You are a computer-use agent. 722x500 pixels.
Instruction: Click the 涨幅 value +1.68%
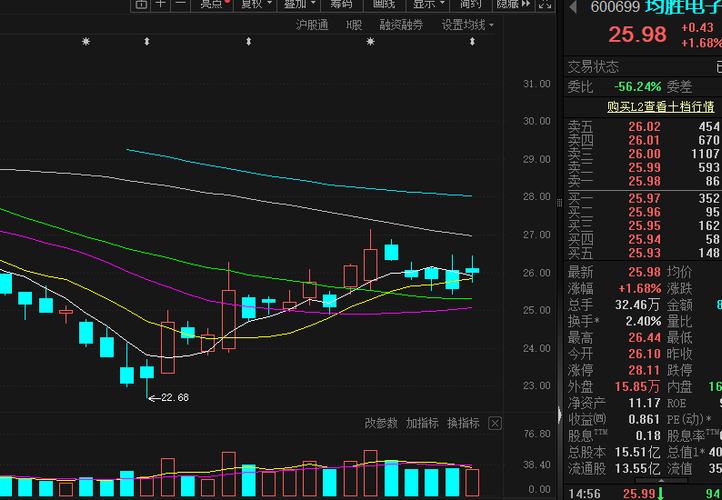[x=640, y=289]
